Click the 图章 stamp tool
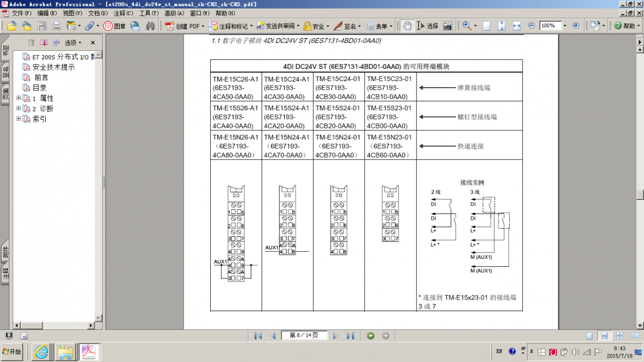The height and width of the screenshot is (362, 644). tap(114, 26)
